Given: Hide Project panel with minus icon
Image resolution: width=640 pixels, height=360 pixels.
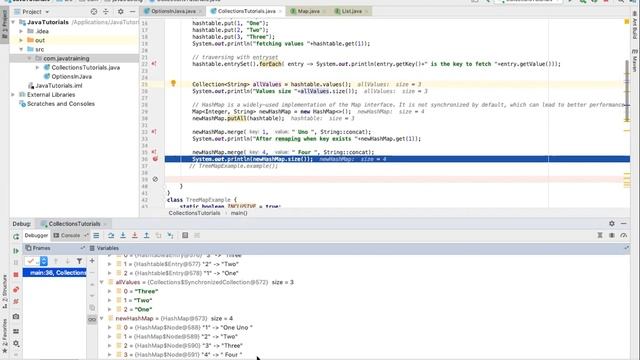Looking at the screenshot, I should [132, 12].
